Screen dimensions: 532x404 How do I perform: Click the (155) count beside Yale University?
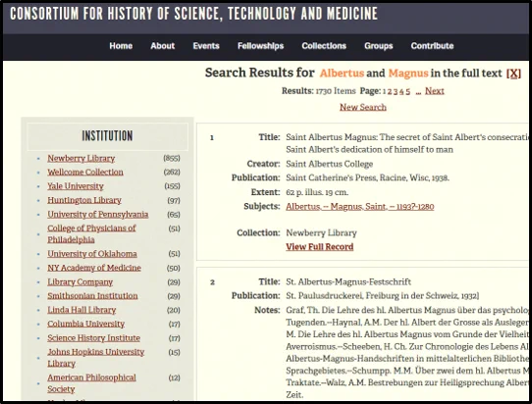click(x=172, y=186)
